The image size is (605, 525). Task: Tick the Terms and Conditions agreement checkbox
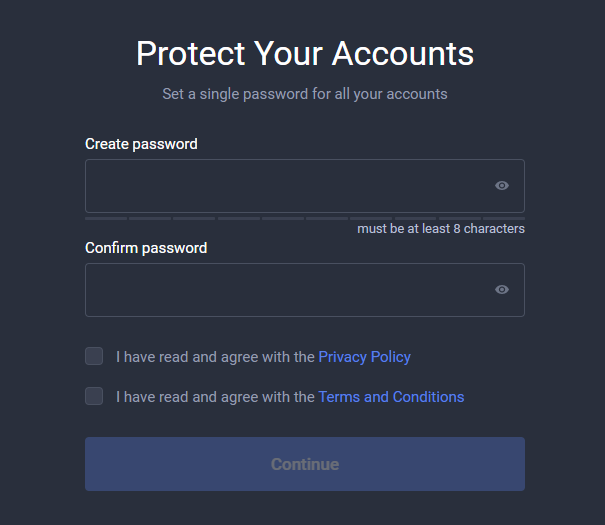tap(94, 396)
